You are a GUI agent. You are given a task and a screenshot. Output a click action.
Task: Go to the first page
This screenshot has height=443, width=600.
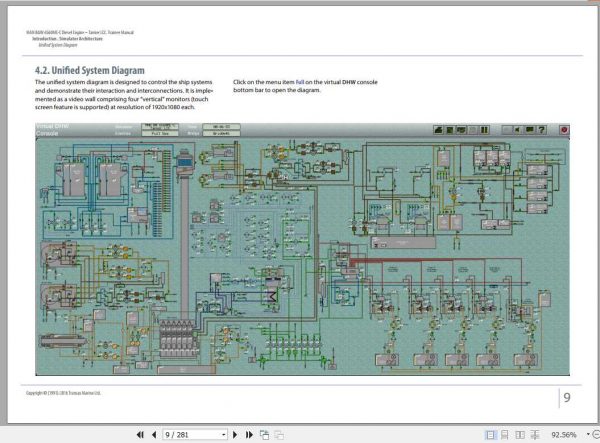click(140, 435)
